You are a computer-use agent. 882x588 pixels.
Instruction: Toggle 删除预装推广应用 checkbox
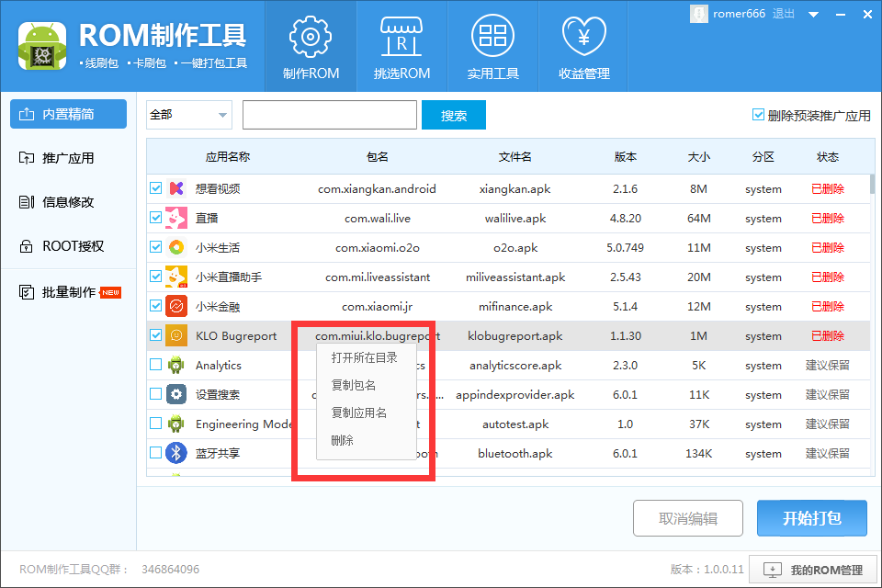(758, 116)
